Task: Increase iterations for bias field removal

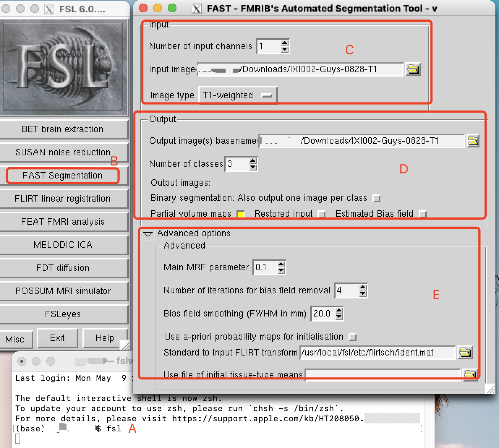Action: click(x=363, y=287)
